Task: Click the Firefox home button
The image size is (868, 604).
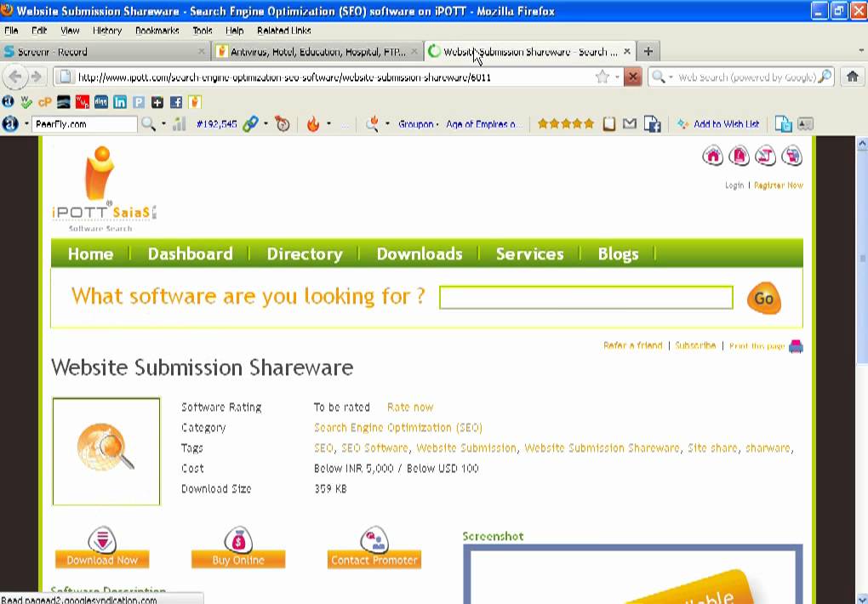Action: coord(853,77)
